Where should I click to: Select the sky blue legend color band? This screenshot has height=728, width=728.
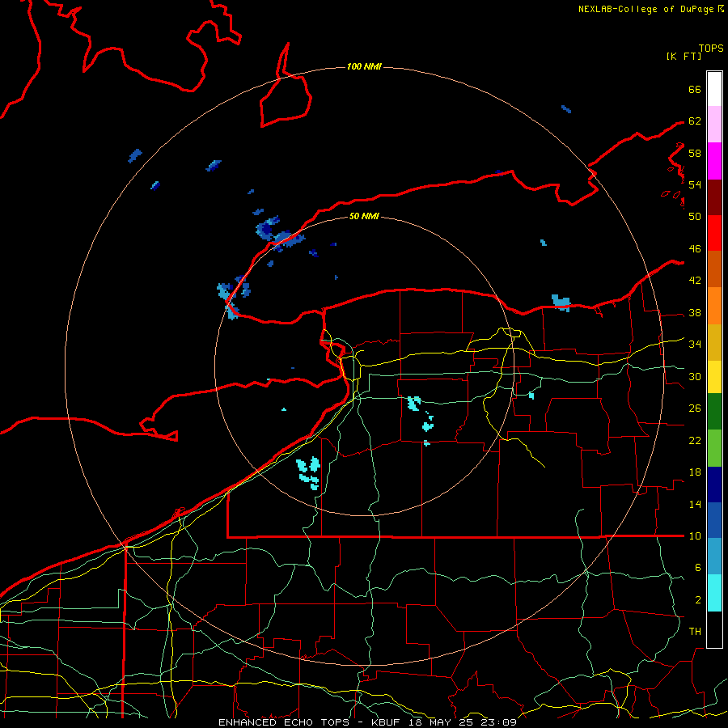click(x=714, y=557)
